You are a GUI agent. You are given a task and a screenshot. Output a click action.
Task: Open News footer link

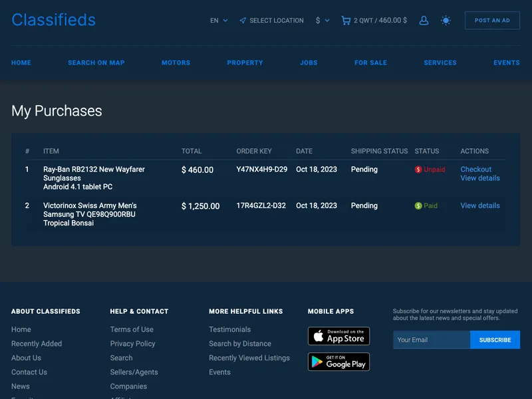point(21,386)
